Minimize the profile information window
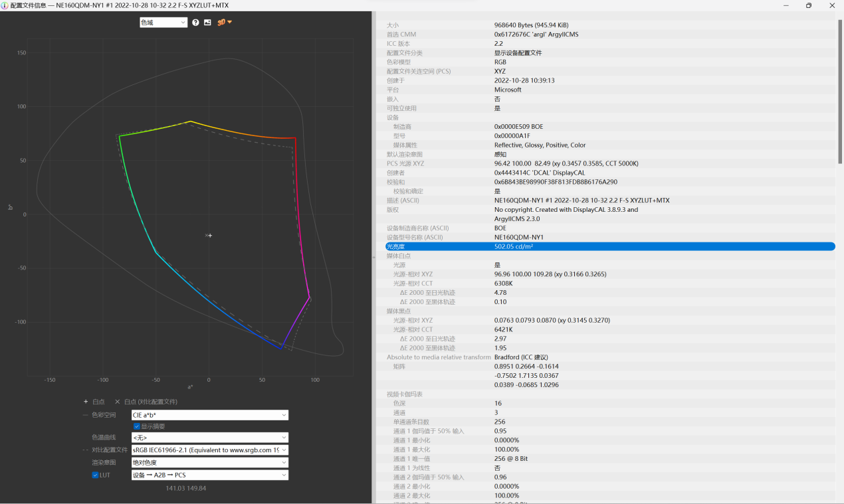This screenshot has height=504, width=844. [x=787, y=5]
